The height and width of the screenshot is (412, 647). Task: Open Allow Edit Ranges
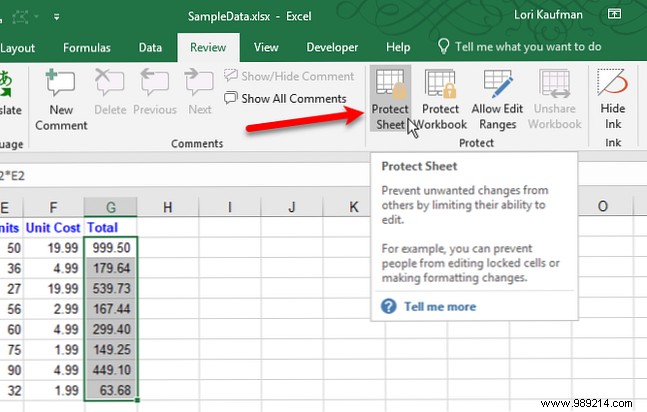pos(497,99)
